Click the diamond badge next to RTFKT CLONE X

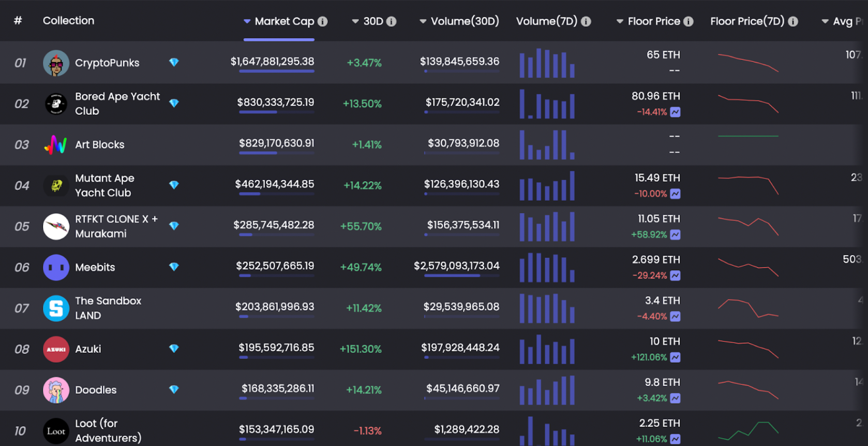click(x=174, y=226)
